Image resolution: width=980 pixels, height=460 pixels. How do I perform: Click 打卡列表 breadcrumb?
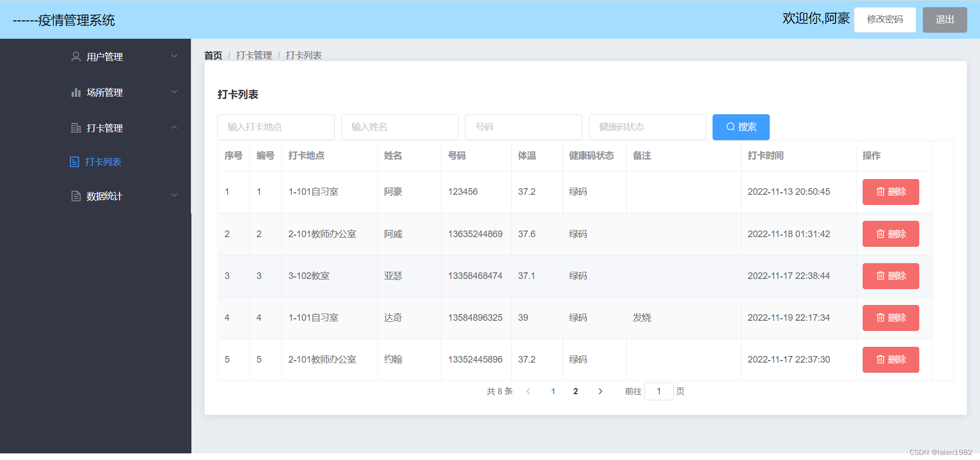tap(304, 55)
